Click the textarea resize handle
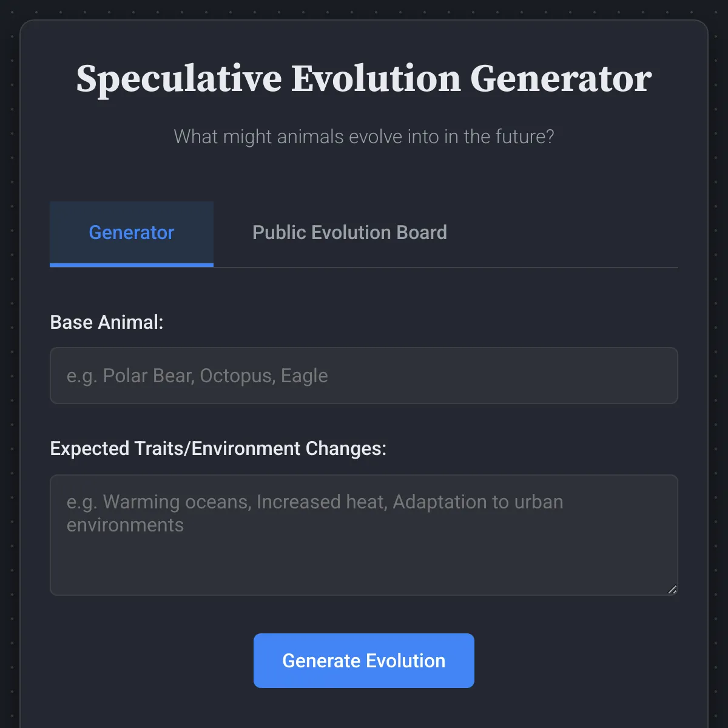 tap(672, 589)
